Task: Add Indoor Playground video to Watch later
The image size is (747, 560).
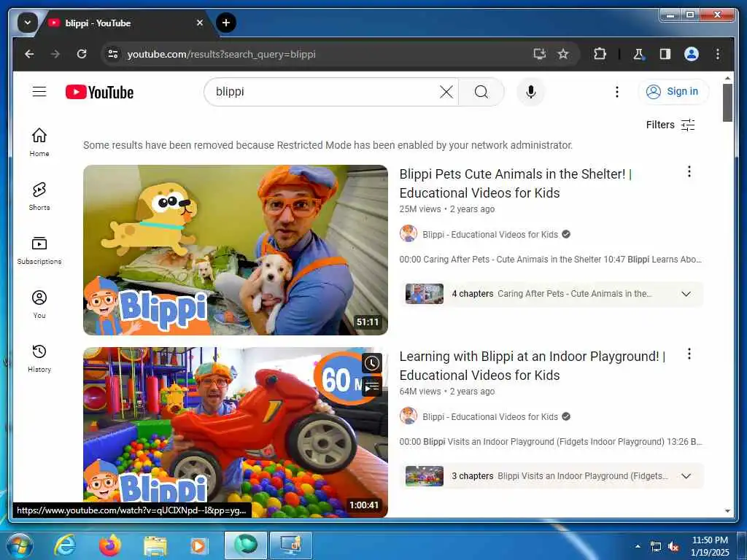Action: tap(371, 364)
